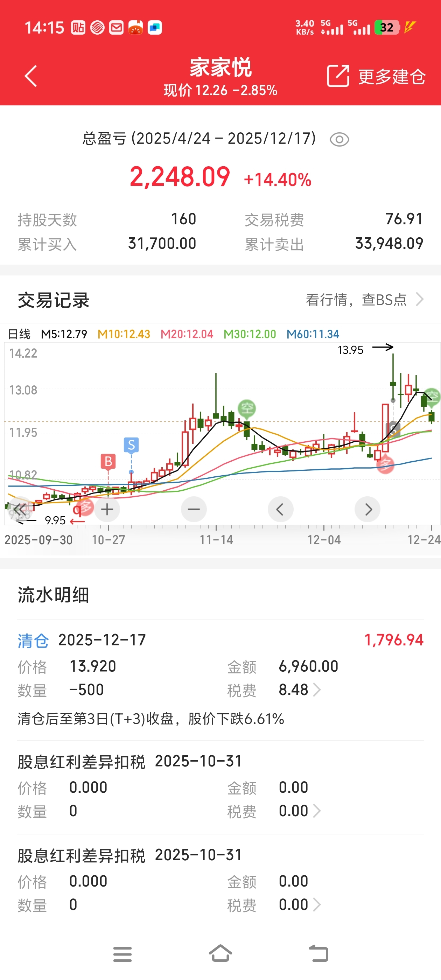
Task: Tap the 11-14 date axis label
Action: pos(216,539)
